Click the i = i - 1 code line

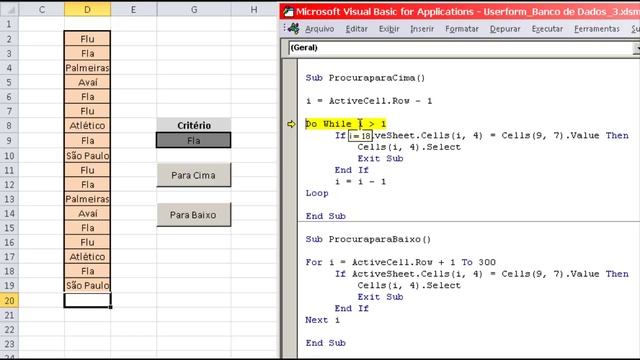pyautogui.click(x=360, y=182)
